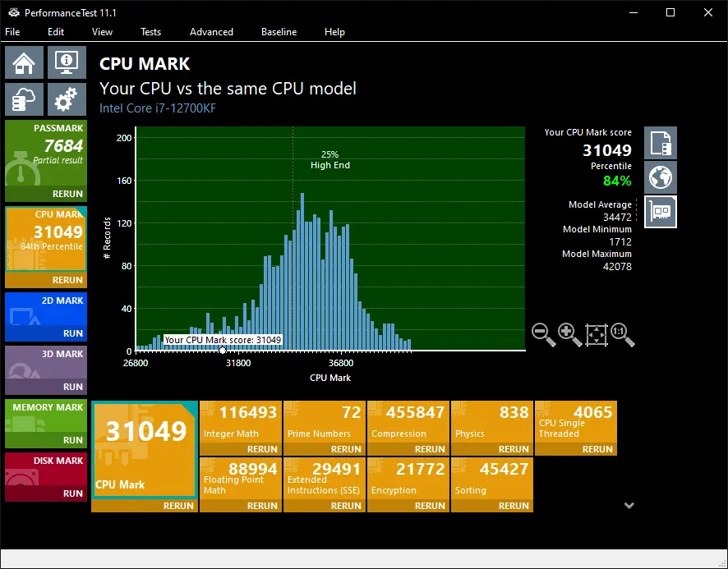Open the View menu
The width and height of the screenshot is (728, 569).
click(x=102, y=32)
